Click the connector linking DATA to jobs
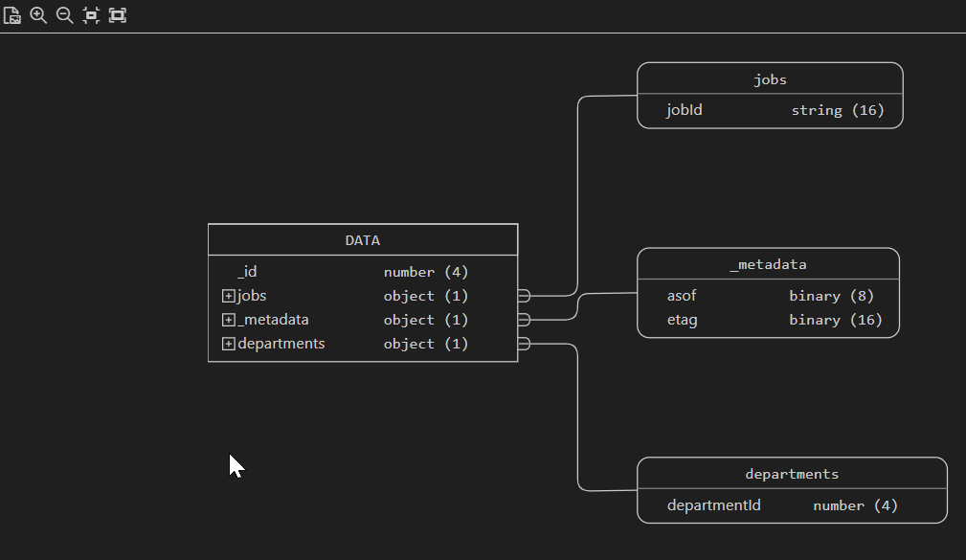Screen dimensions: 966x560 [x=577, y=191]
